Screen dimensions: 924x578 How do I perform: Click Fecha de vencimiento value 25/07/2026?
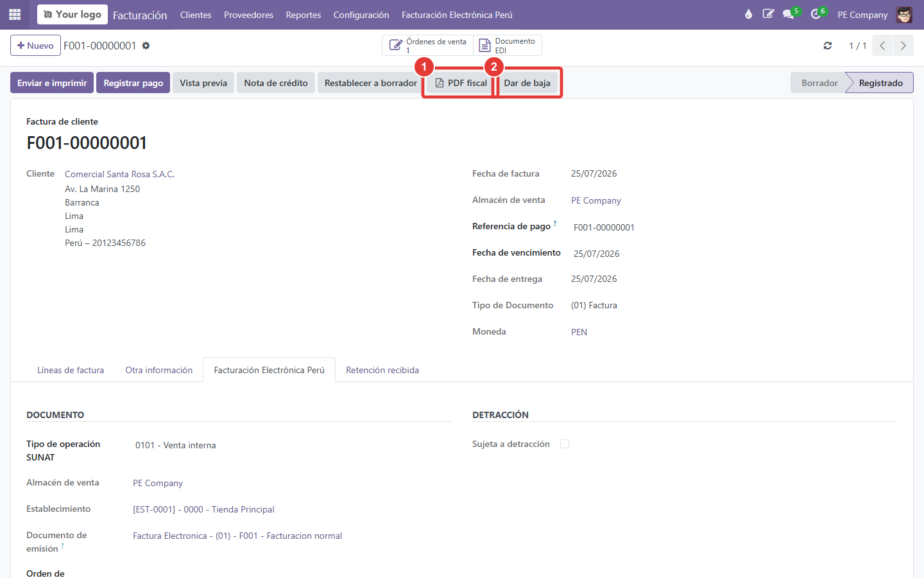597,254
